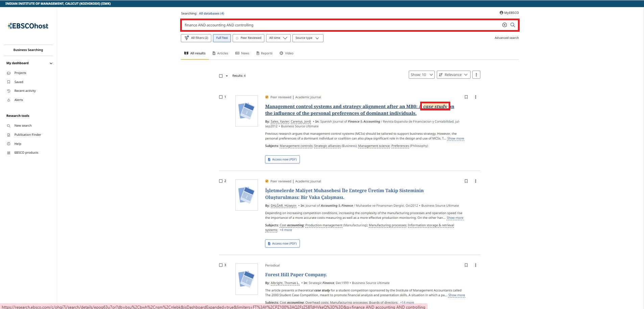Expand the All time date dropdown
644x309 pixels.
(278, 38)
